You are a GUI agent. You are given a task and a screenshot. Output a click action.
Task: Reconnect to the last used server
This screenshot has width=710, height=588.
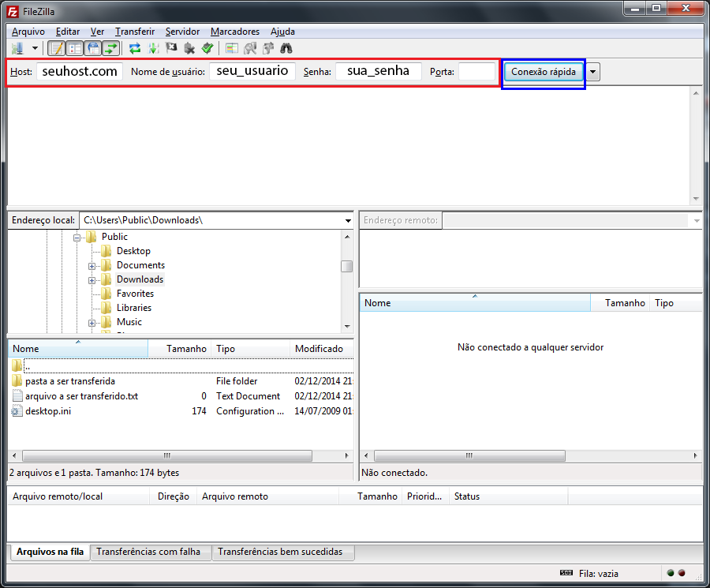pos(207,48)
